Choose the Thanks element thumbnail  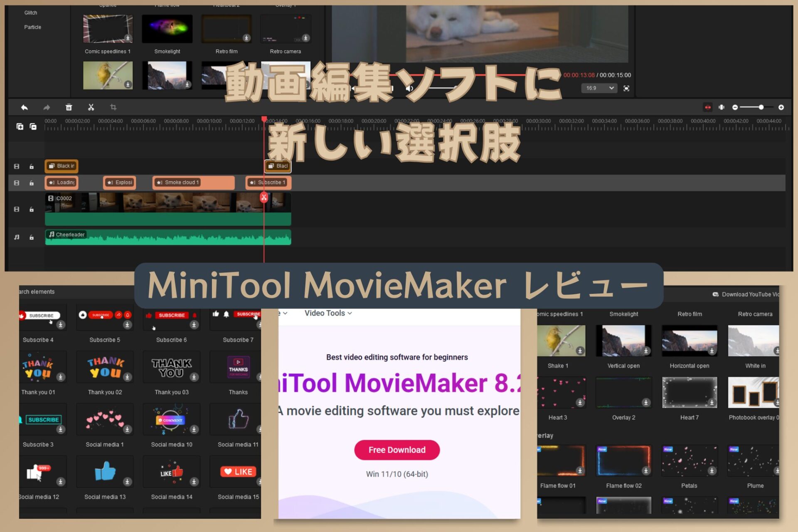pos(235,367)
